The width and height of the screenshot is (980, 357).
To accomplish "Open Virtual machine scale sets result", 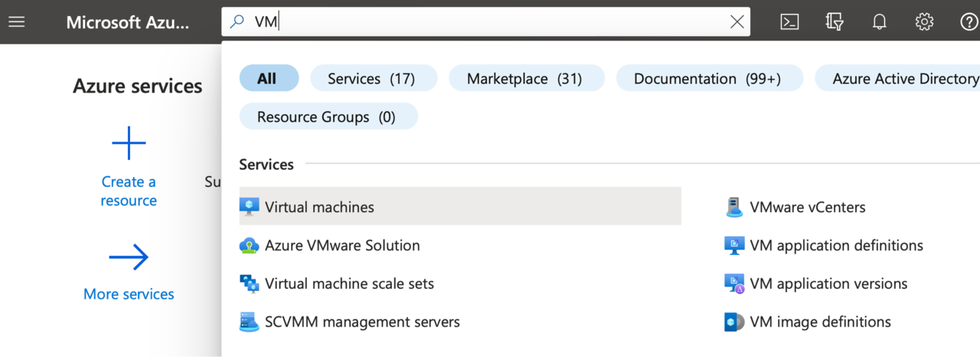I will coord(349,283).
